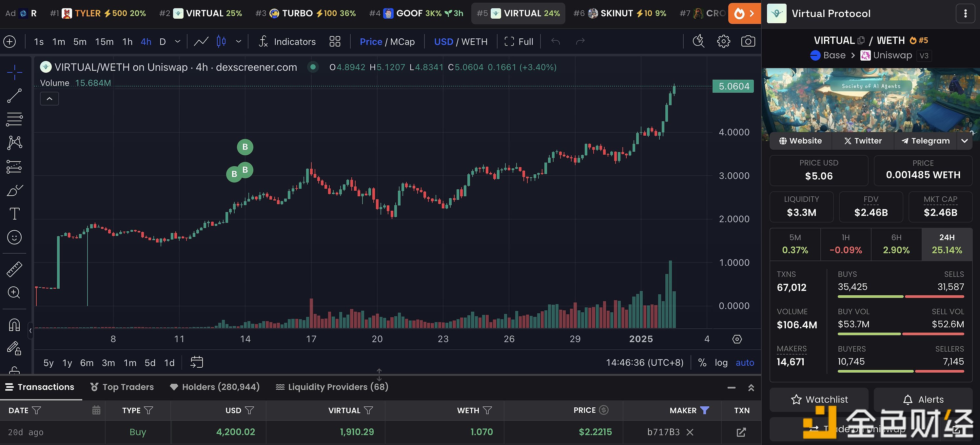980x445 pixels.
Task: Select the D timeframe
Action: coord(163,42)
